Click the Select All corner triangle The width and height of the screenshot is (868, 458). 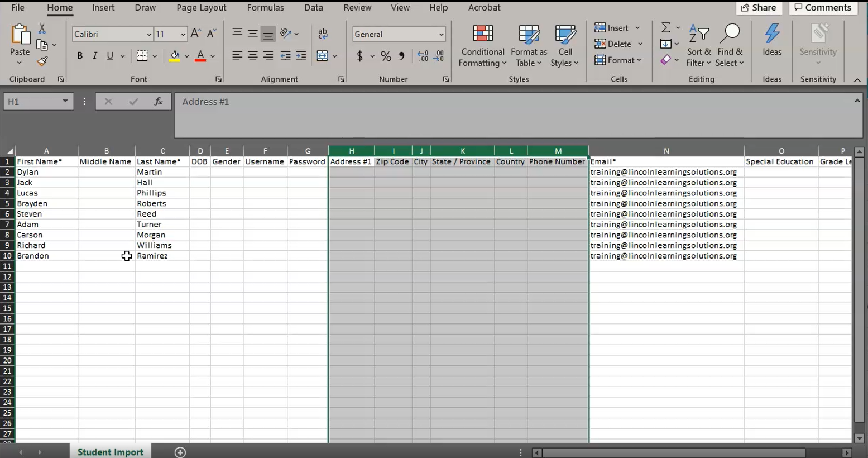pos(9,151)
